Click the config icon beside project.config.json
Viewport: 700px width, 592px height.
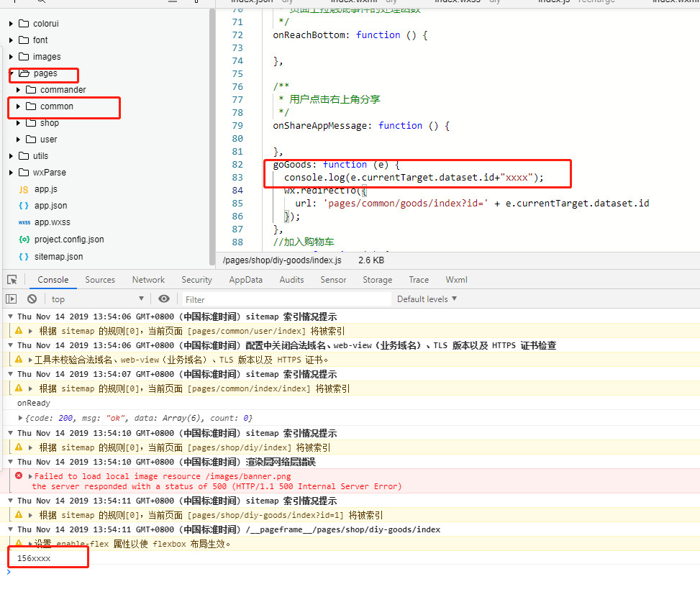tap(24, 240)
